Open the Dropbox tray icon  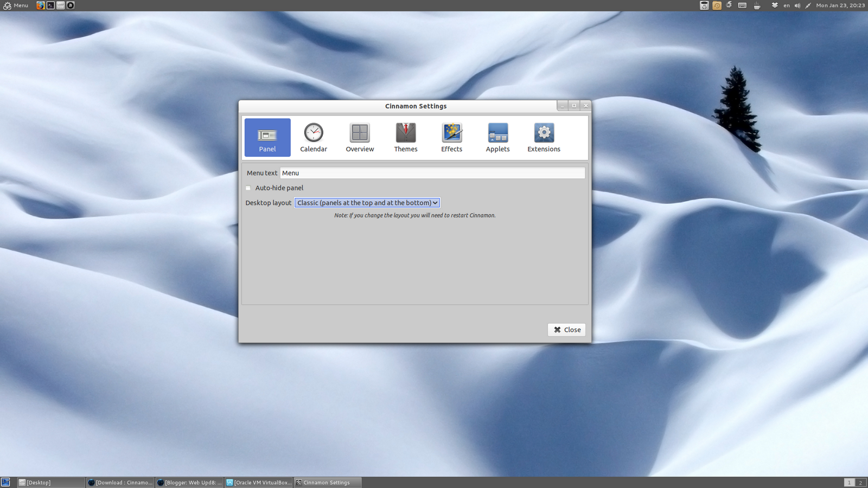point(775,5)
